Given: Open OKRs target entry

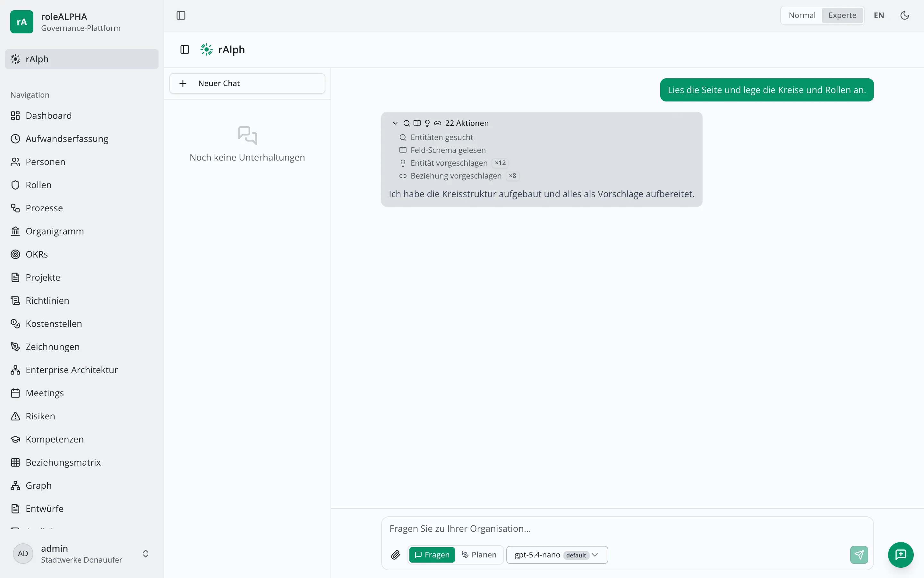Looking at the screenshot, I should (x=82, y=254).
